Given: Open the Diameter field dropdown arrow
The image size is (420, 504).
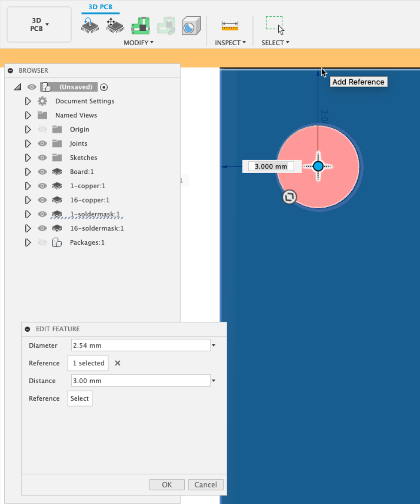Looking at the screenshot, I should (x=213, y=346).
